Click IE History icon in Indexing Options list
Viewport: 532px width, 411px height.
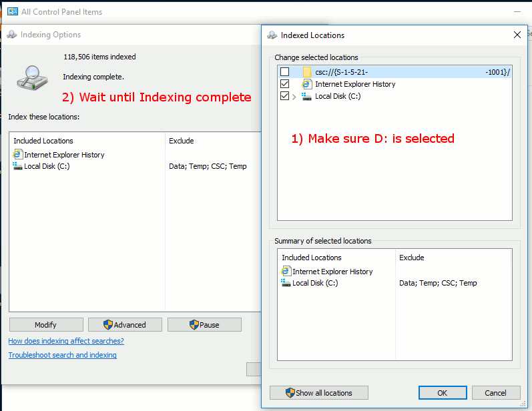click(18, 155)
